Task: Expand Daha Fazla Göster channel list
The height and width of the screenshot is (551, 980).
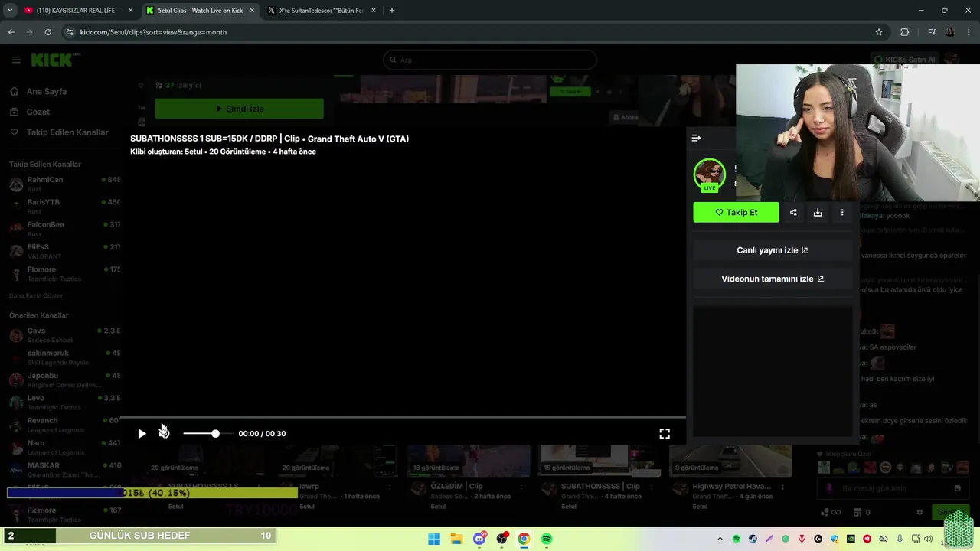Action: click(36, 295)
